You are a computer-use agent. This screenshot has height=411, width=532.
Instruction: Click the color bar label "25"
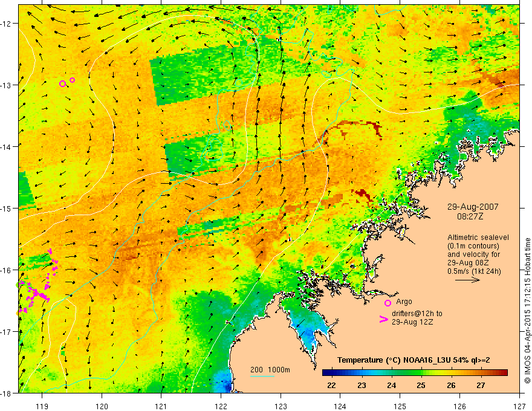[421, 386]
